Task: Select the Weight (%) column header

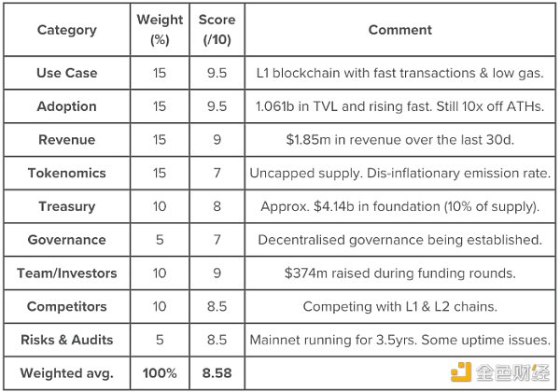Action: click(x=160, y=30)
